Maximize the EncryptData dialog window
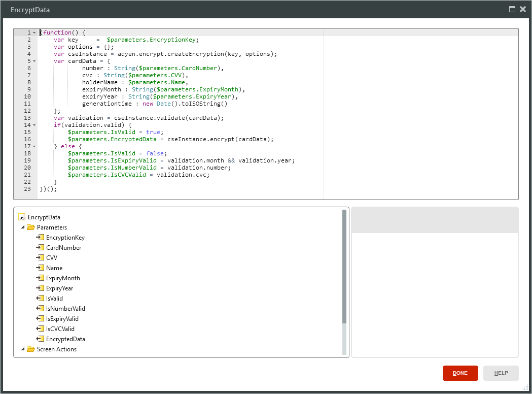 512,9
